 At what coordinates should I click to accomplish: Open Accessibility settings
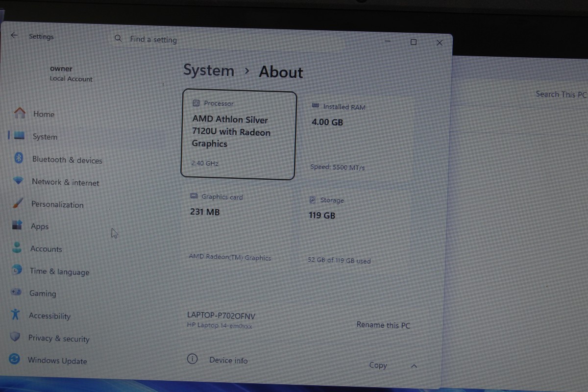tap(49, 316)
